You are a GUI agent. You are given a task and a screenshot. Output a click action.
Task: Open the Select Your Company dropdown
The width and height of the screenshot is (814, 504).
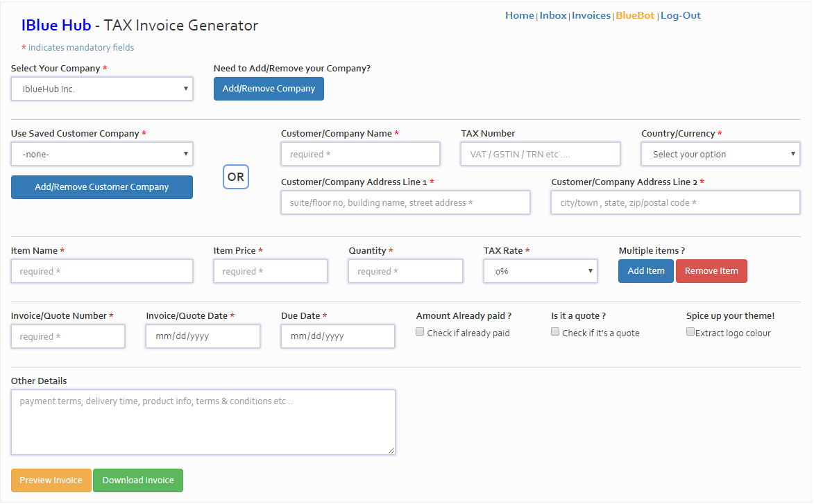102,89
